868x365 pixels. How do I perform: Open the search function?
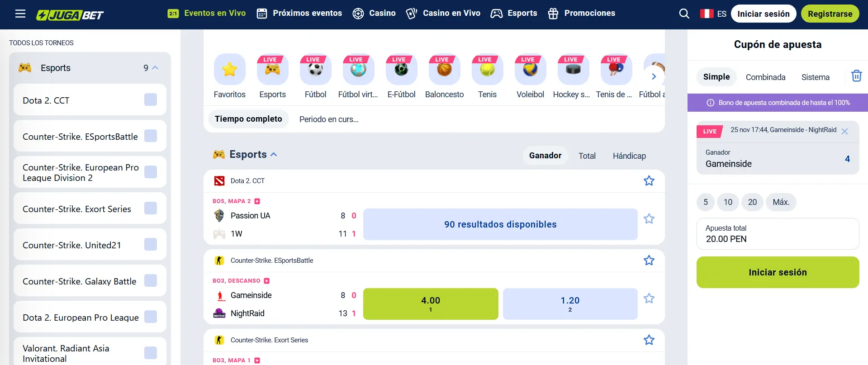pyautogui.click(x=684, y=14)
